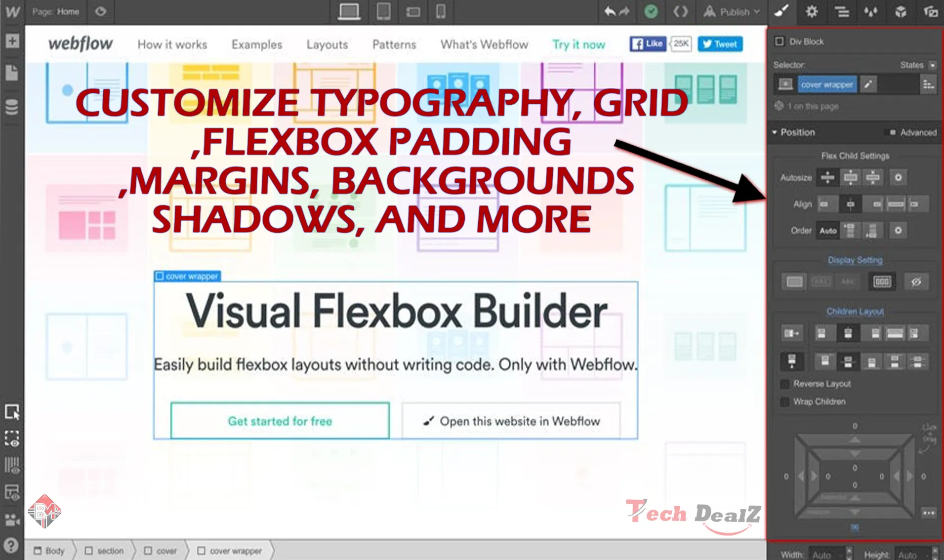Select cover wrapper in the breadcrumb bar

pyautogui.click(x=230, y=551)
